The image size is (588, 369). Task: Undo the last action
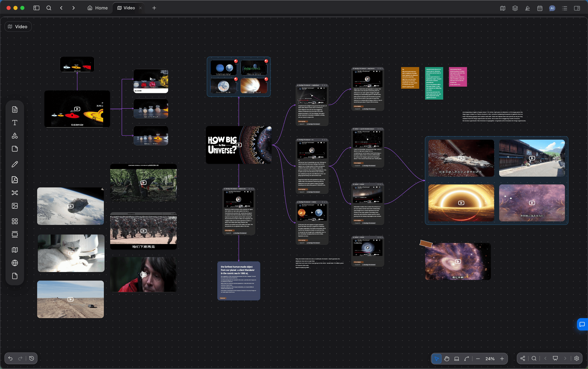pyautogui.click(x=10, y=358)
